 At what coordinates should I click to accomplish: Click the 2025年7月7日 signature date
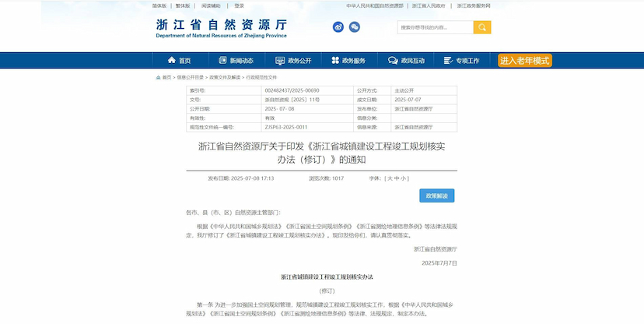(x=439, y=263)
